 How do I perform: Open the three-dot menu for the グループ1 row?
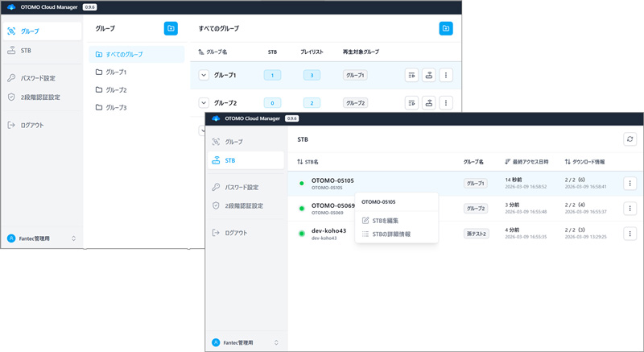(x=447, y=75)
